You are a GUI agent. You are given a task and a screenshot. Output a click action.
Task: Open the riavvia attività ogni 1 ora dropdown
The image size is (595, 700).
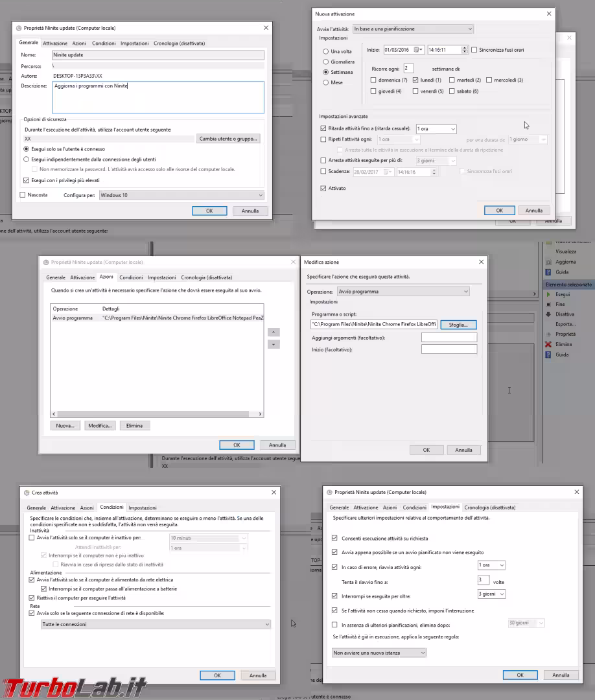[491, 565]
